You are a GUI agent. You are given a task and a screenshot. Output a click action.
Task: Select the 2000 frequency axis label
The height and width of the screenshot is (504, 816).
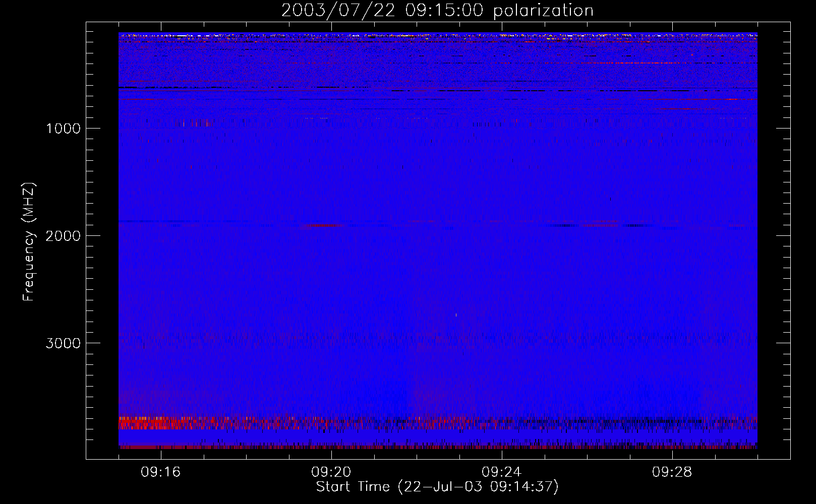(63, 236)
